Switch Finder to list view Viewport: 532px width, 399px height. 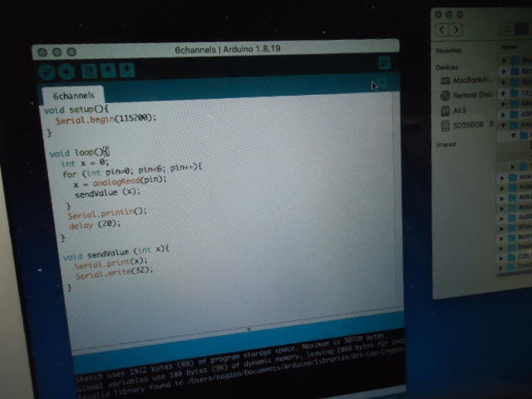coord(521,29)
